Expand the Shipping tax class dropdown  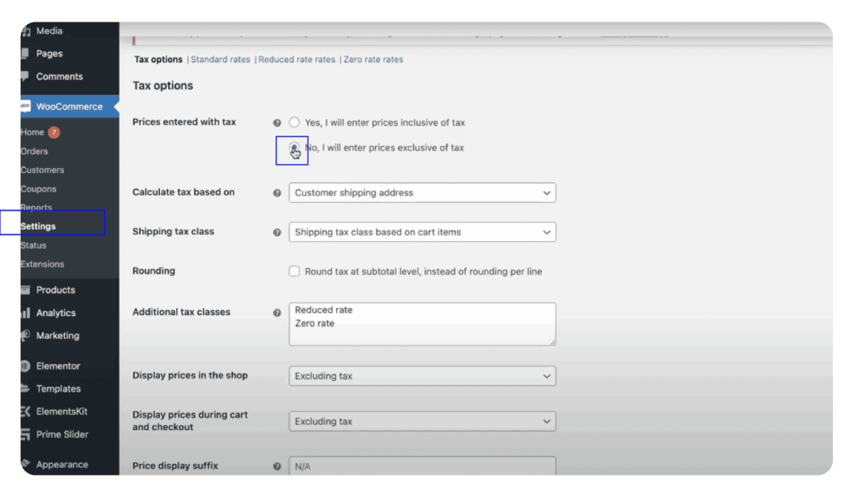click(x=422, y=232)
